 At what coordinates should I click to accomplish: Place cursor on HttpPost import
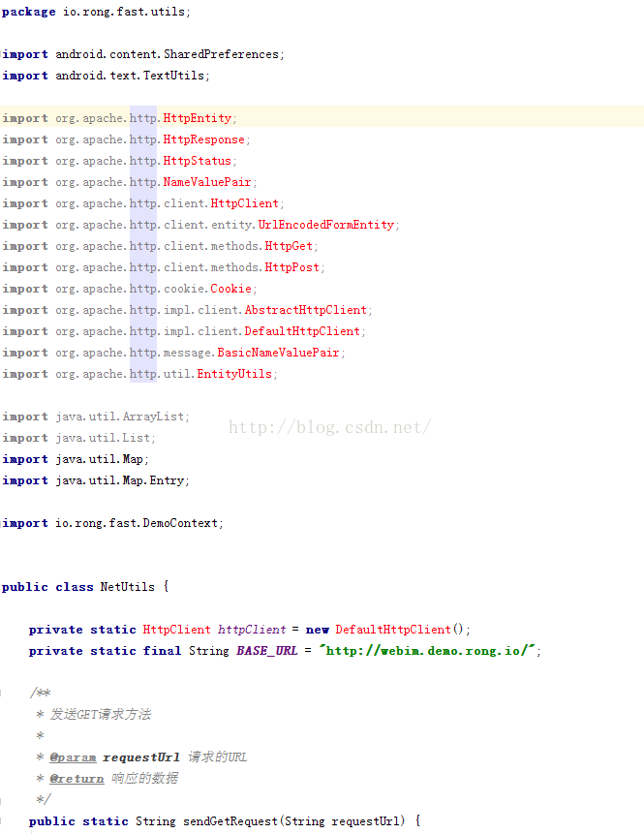[x=292, y=267]
